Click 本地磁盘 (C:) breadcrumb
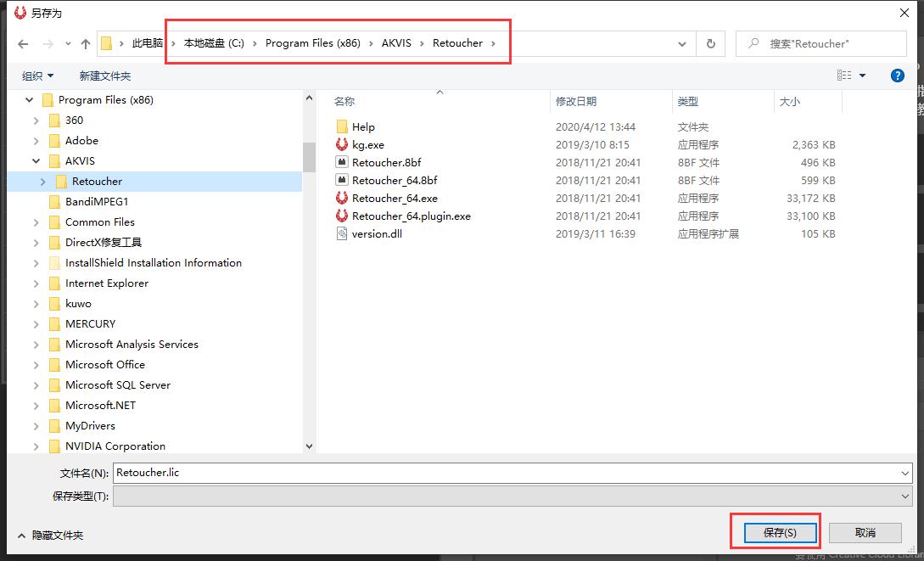 point(214,43)
